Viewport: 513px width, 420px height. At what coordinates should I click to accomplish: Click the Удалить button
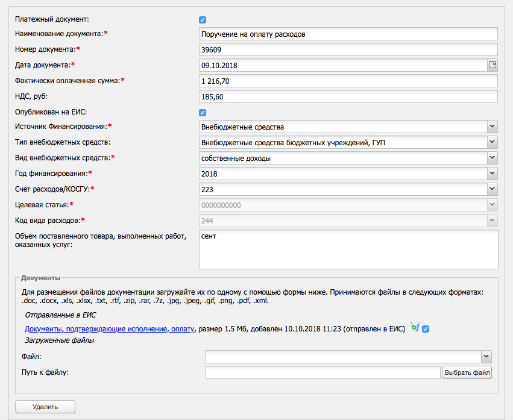(45, 407)
